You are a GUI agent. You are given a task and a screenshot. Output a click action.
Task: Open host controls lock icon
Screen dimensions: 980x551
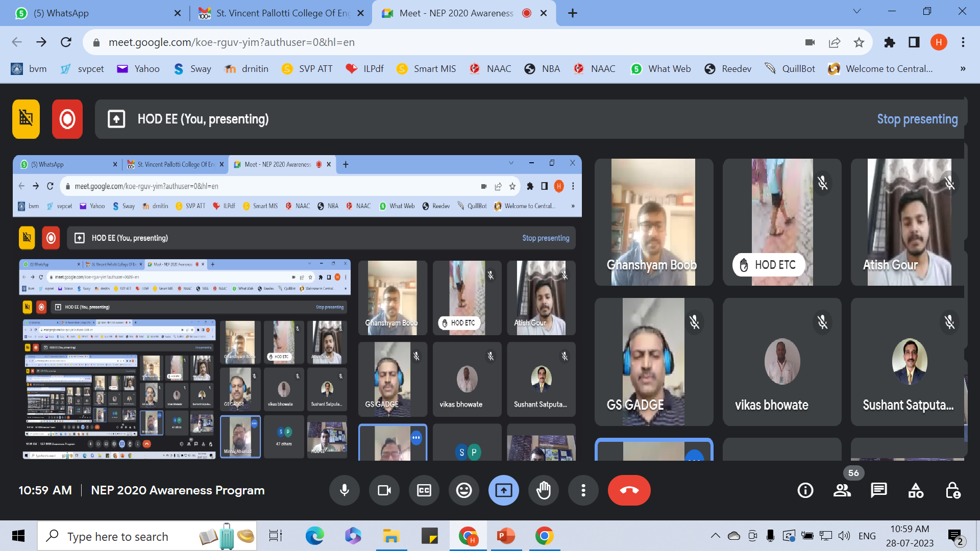coord(952,490)
